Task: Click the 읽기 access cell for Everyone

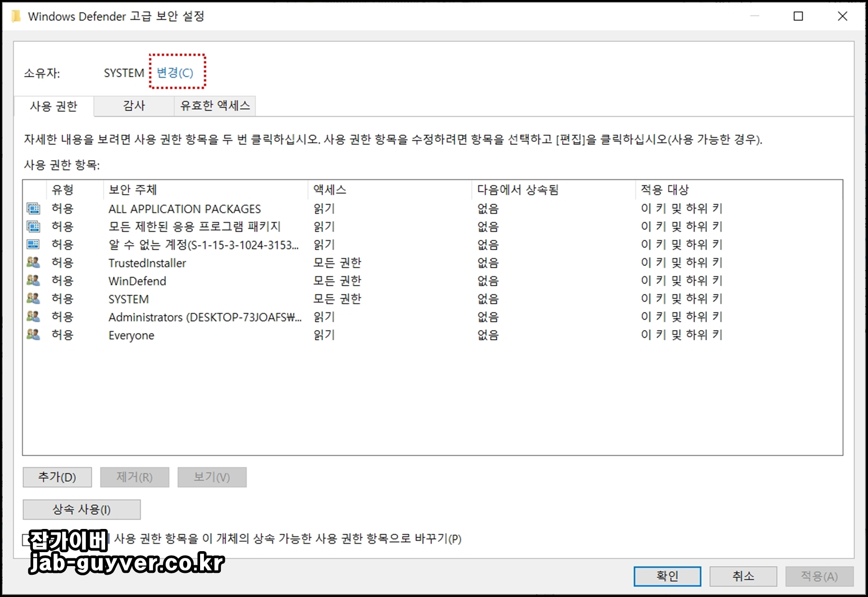Action: [324, 334]
